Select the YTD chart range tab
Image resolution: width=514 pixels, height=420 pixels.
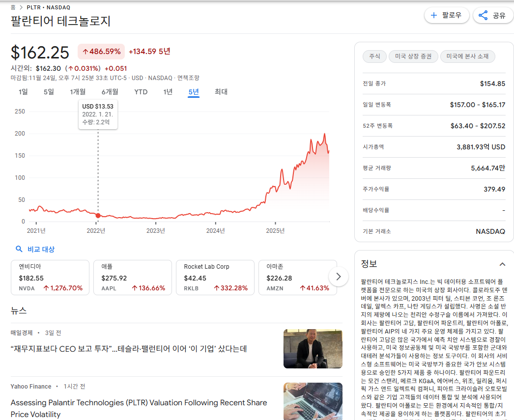pyautogui.click(x=141, y=92)
